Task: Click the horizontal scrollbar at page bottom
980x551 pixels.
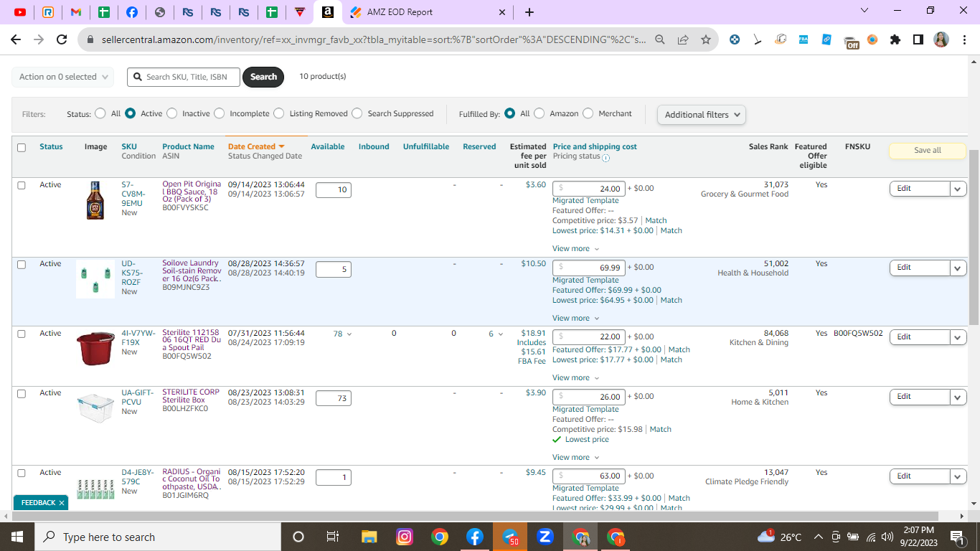Action: tap(475, 517)
